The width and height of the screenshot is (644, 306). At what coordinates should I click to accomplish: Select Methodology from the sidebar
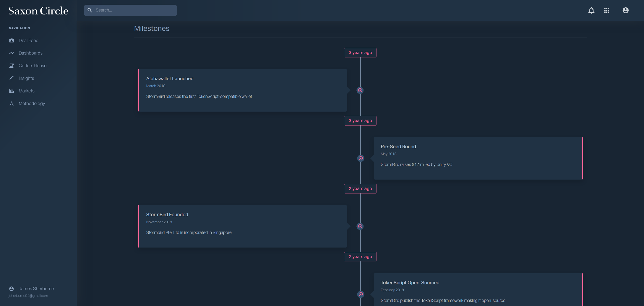click(32, 104)
